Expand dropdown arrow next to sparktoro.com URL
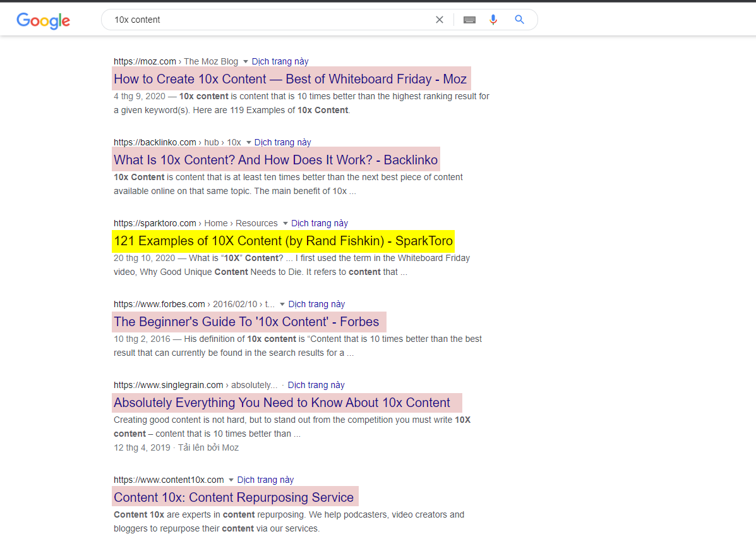This screenshot has width=756, height=553. (x=285, y=224)
